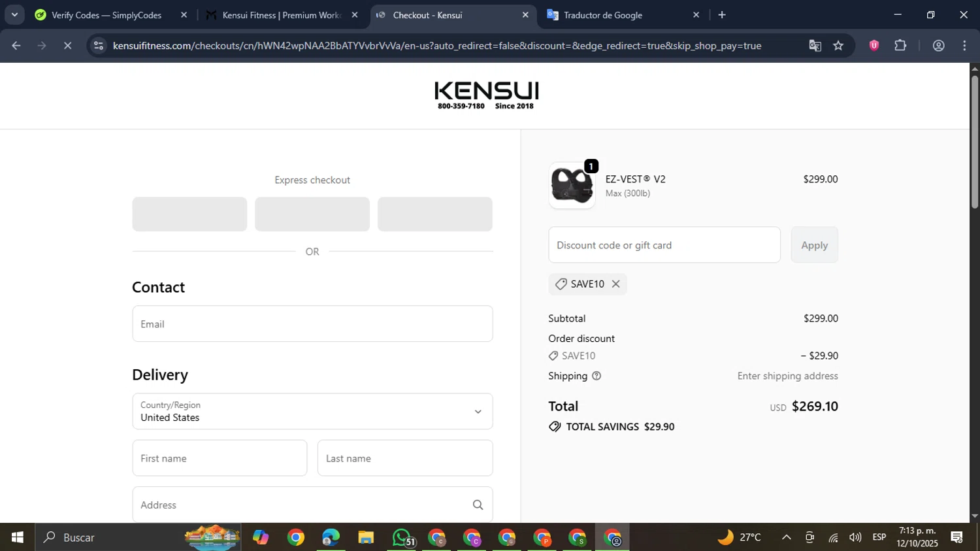Open the Google Translate page icon
980x551 pixels.
pos(815,45)
